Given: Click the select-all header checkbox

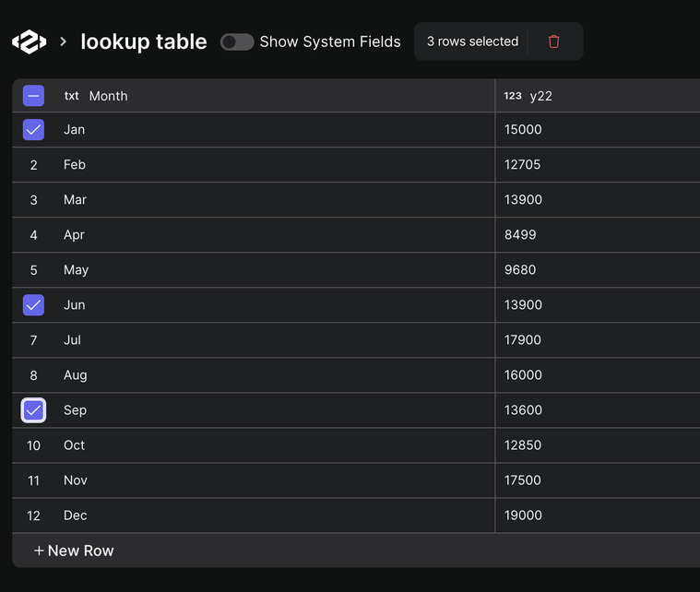Looking at the screenshot, I should click(x=33, y=96).
